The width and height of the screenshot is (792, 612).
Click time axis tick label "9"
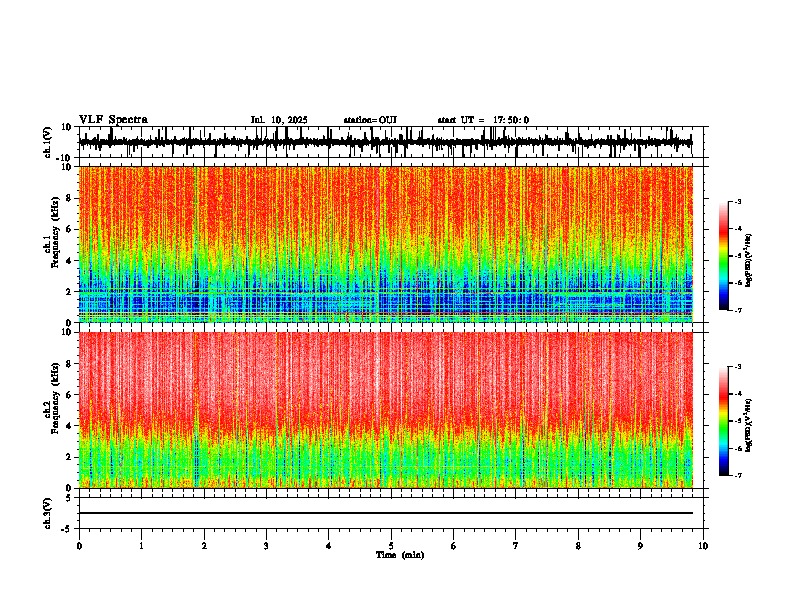click(x=640, y=546)
